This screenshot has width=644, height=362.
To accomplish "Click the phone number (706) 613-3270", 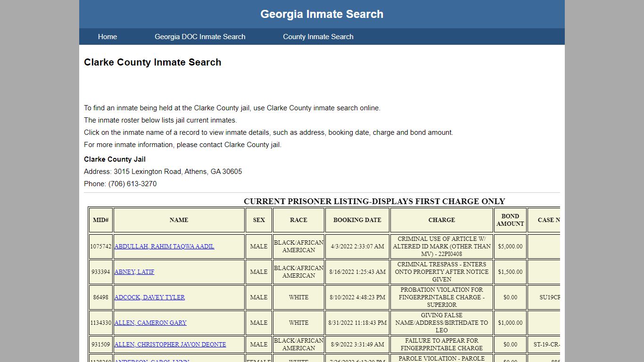I will click(132, 184).
